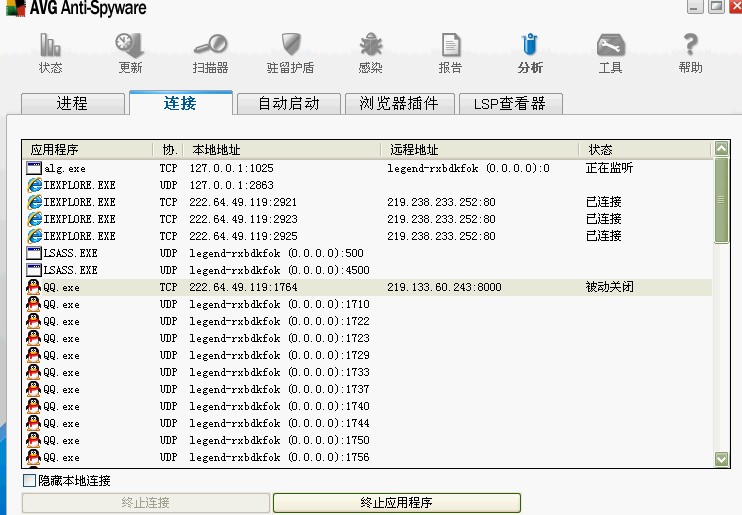This screenshot has height=515, width=742.
Task: Click QQ penguin icon on port 1750 row
Action: coord(33,440)
